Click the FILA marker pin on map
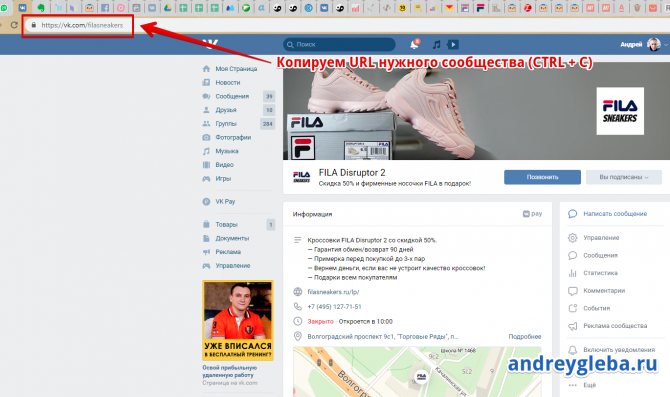Image resolution: width=670 pixels, height=397 pixels. click(421, 376)
